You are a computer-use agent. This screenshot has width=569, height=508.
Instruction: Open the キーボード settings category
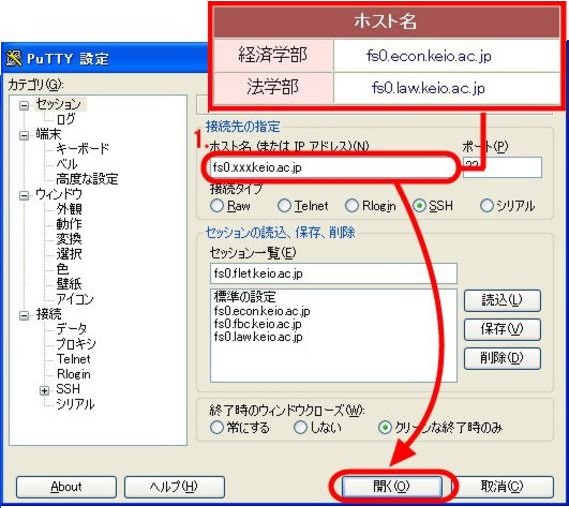(82, 148)
